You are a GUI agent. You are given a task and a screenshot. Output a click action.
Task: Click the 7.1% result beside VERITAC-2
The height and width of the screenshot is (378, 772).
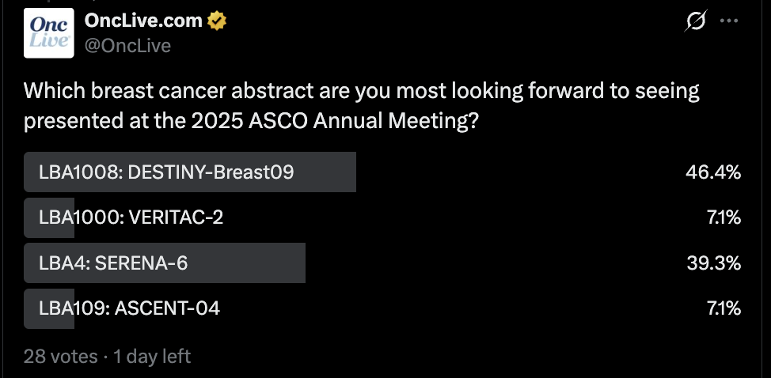coord(724,218)
